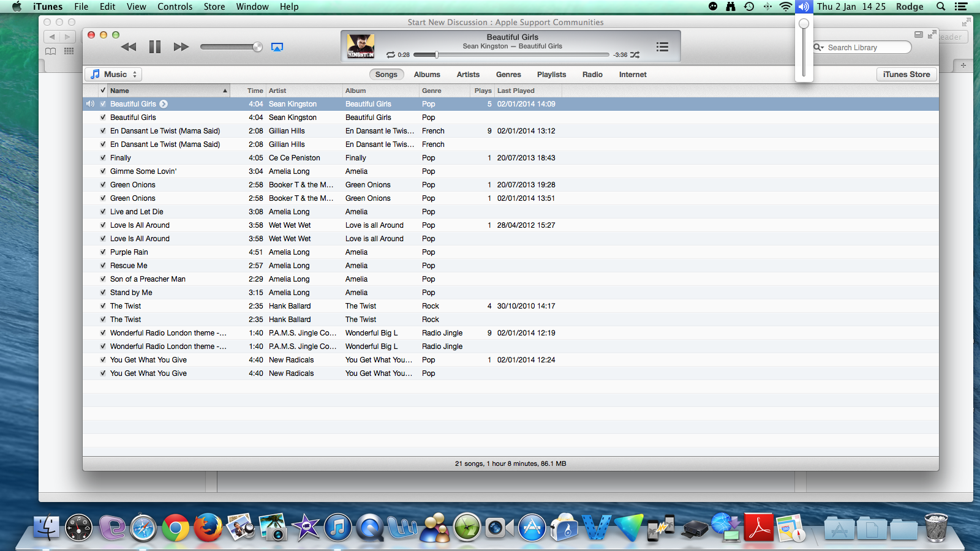
Task: Open the AirPlay output icon
Action: pos(277,47)
